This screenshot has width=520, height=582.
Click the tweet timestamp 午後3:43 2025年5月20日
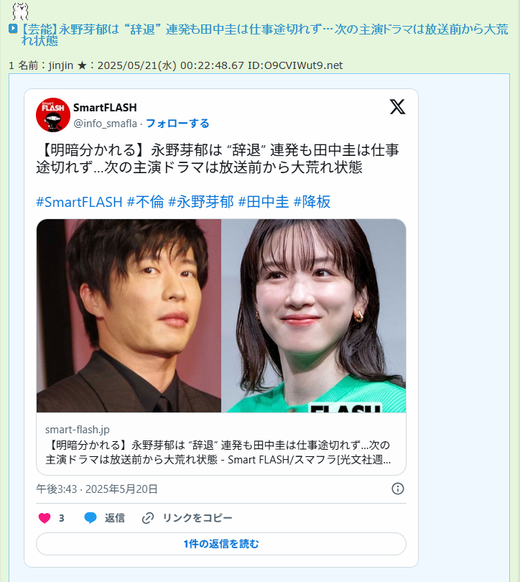[x=97, y=489]
